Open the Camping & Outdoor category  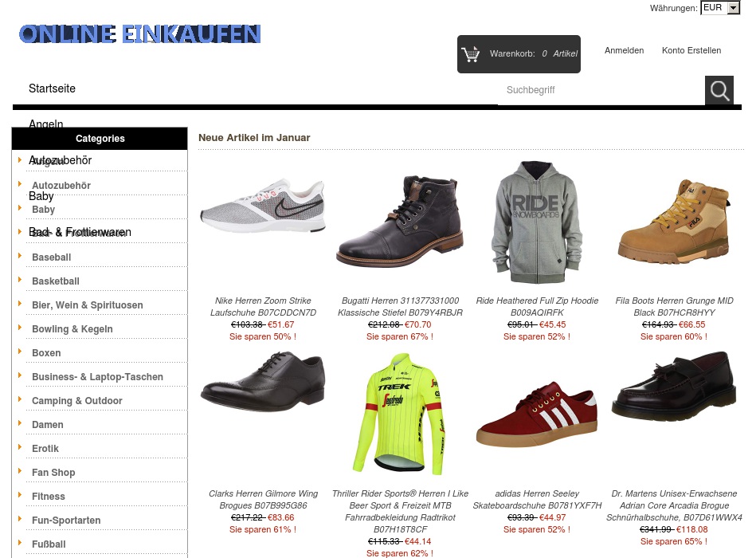coord(77,401)
